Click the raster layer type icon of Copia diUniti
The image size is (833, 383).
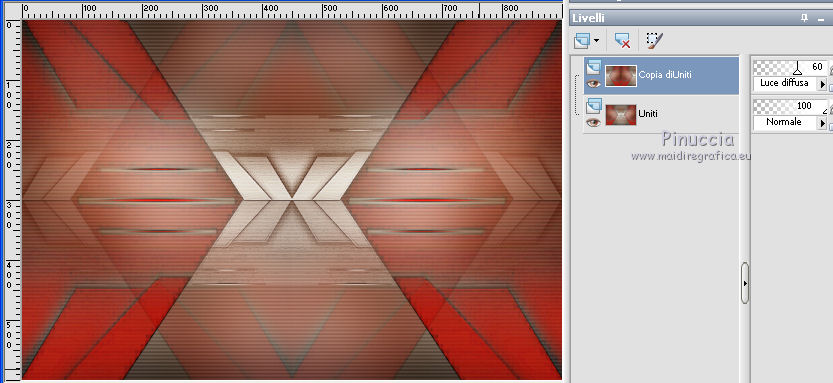(x=593, y=67)
